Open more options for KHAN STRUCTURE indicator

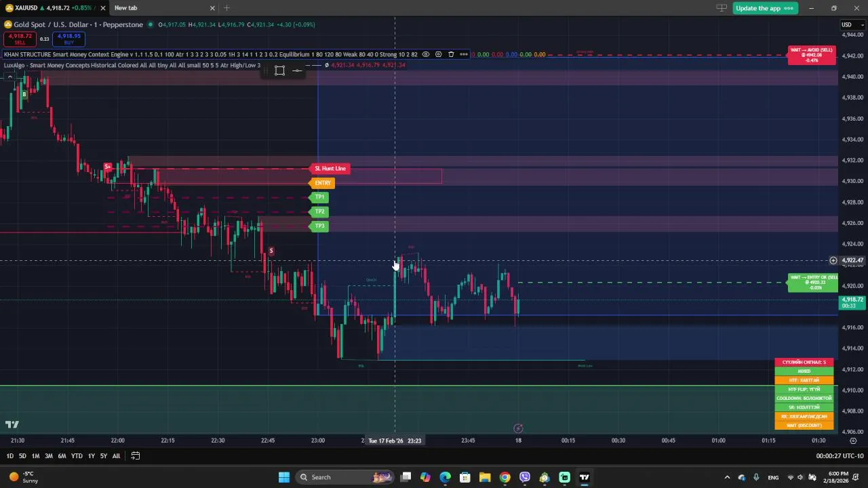point(464,54)
